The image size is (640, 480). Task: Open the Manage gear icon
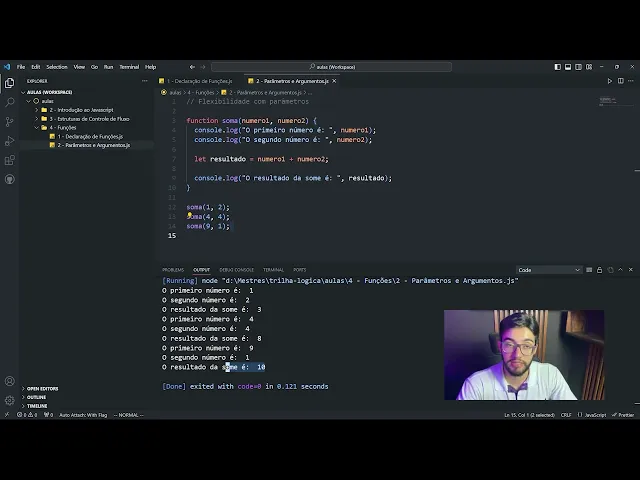click(x=9, y=400)
